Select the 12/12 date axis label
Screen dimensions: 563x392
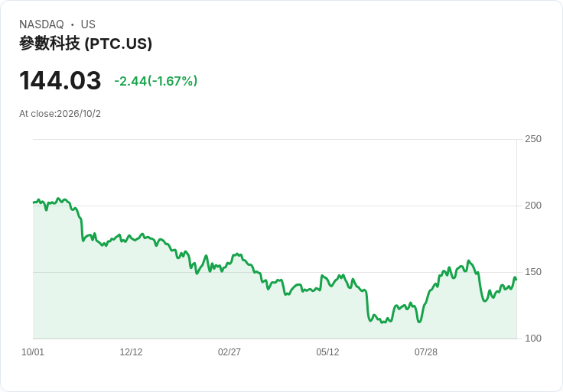(131, 352)
